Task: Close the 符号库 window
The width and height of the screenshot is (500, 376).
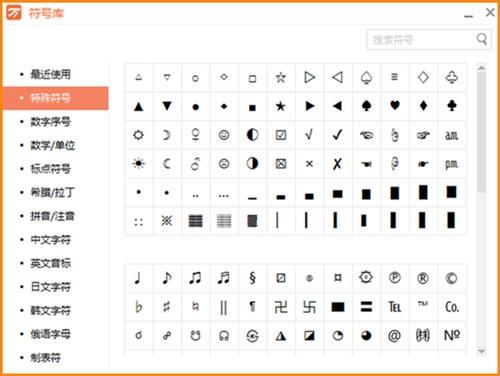Action: [490, 13]
